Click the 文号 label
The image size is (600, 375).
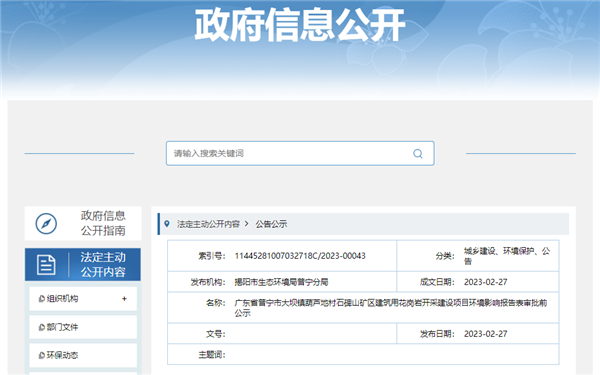pyautogui.click(x=215, y=334)
